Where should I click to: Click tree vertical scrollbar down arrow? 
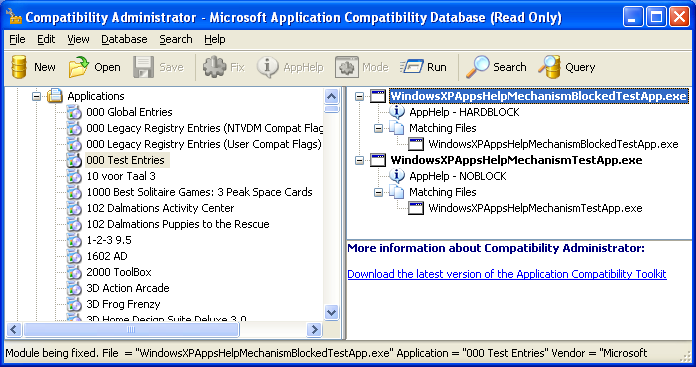tap(332, 312)
